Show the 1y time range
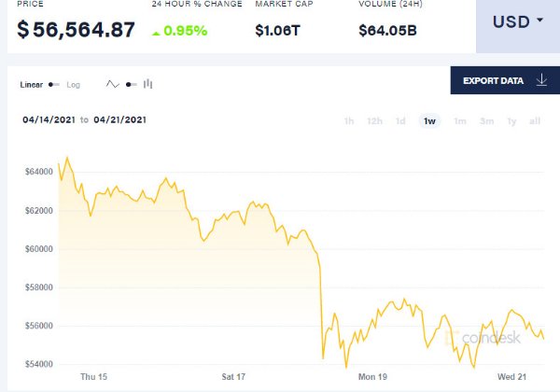This screenshot has width=560, height=392. pos(511,120)
